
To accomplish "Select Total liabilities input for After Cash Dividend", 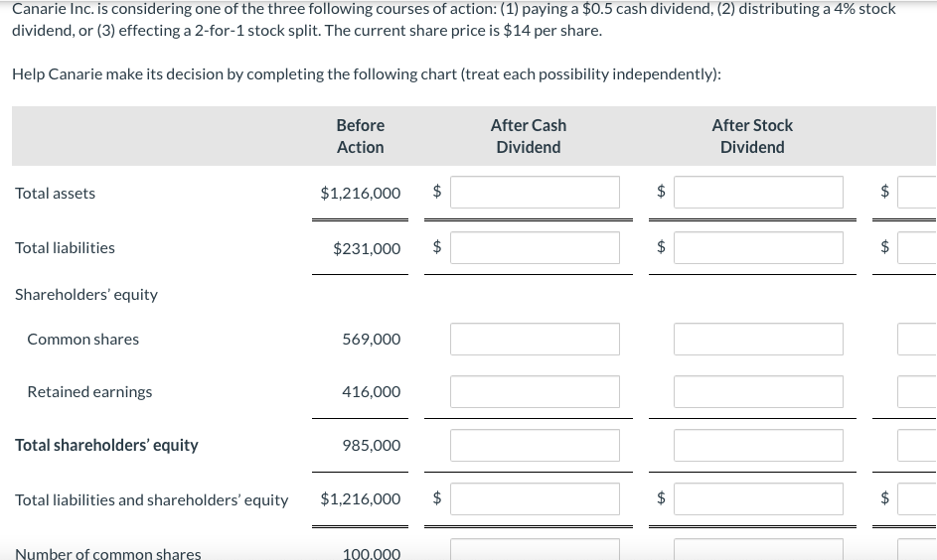I will pos(535,248).
